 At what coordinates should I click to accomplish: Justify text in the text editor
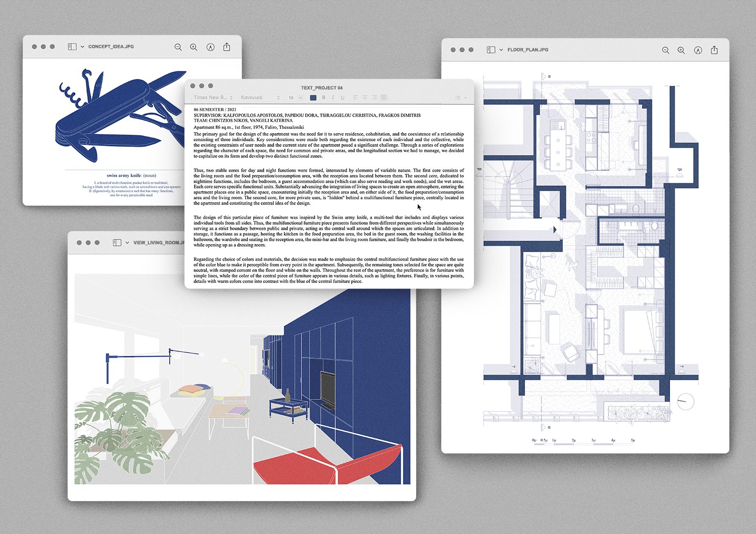point(384,98)
